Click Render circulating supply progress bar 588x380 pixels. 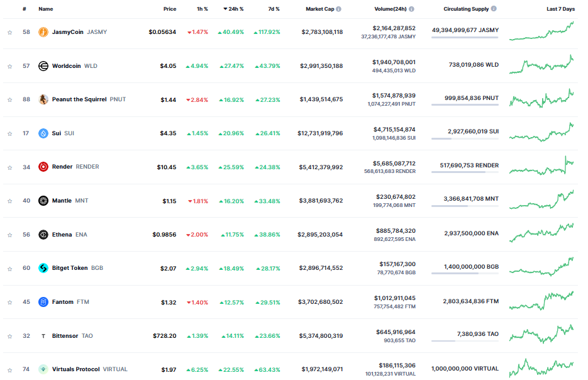click(x=465, y=172)
